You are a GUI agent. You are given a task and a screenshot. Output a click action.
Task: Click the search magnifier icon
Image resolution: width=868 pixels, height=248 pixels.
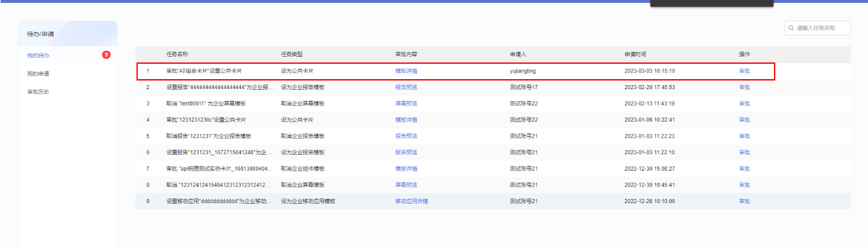791,28
